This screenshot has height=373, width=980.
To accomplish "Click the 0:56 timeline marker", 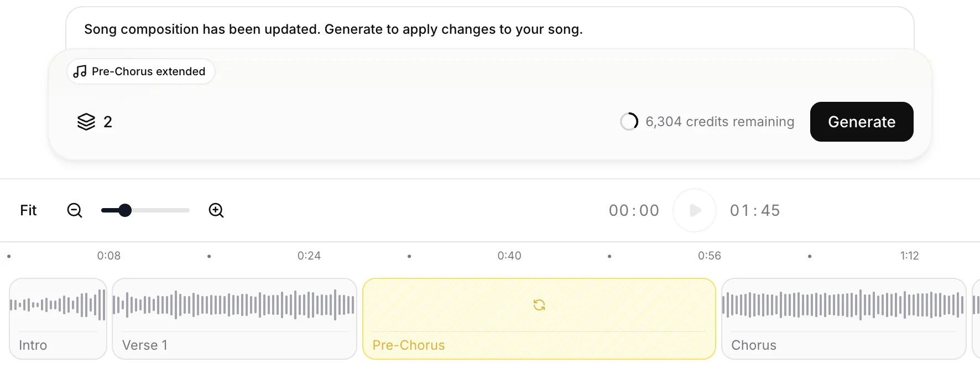I will (x=710, y=256).
